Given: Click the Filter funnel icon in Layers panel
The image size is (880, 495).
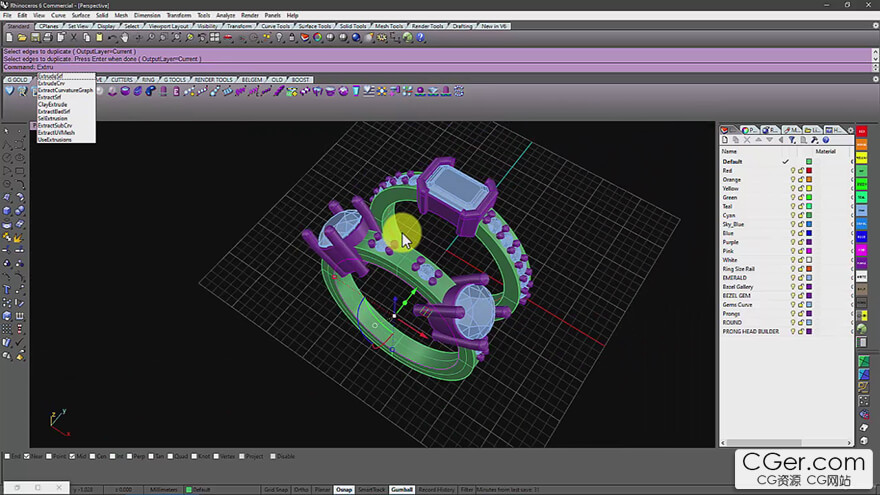Looking at the screenshot, I should 792,140.
